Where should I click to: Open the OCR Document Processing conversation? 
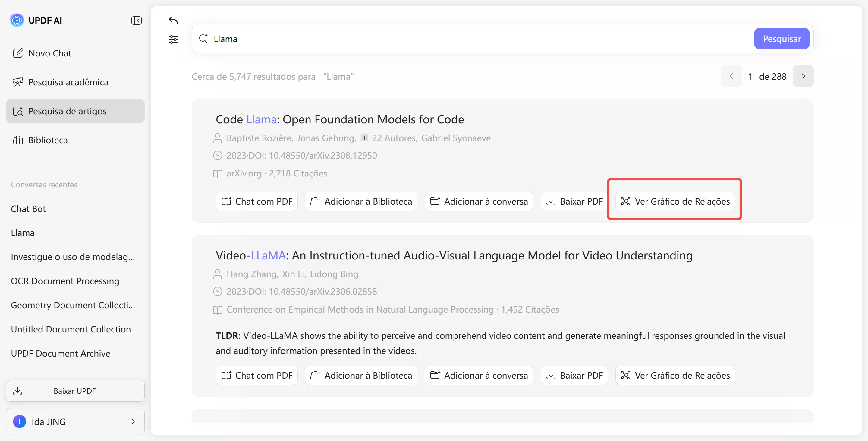(x=65, y=281)
